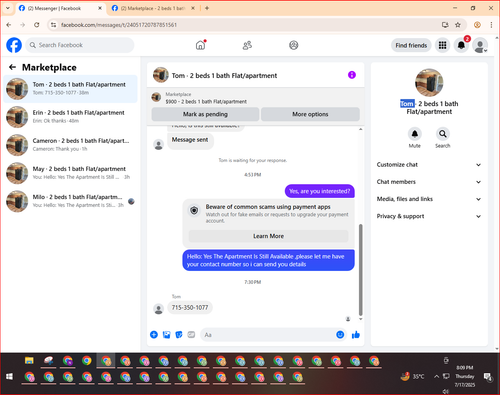500x395 pixels.
Task: Expand Media, files and links section
Action: [429, 199]
